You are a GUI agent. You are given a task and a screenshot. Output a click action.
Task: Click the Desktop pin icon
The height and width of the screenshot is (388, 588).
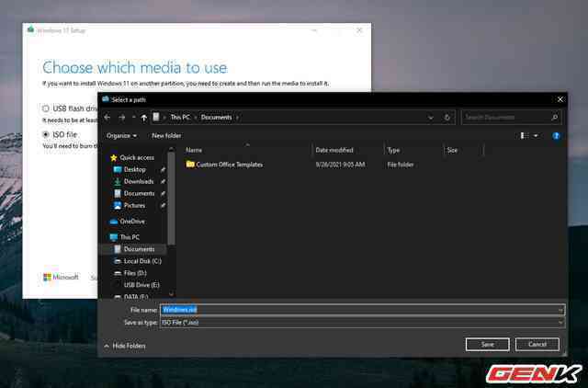coord(163,169)
